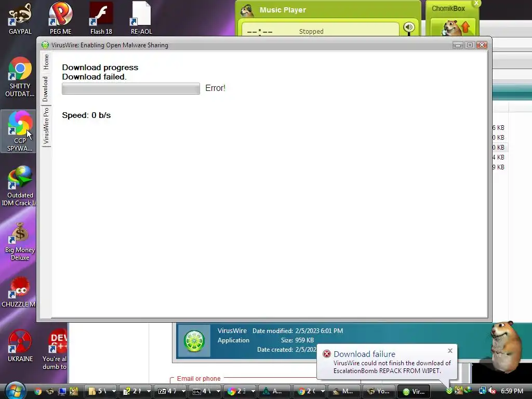The image size is (532, 399).
Task: Click the VirusWire lime icon in title bar
Action: pos(45,45)
